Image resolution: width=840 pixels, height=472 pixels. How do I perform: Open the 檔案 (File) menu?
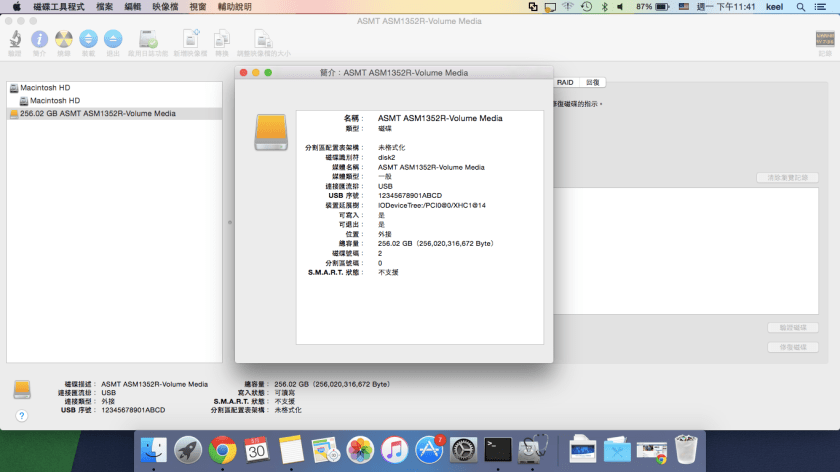[105, 7]
